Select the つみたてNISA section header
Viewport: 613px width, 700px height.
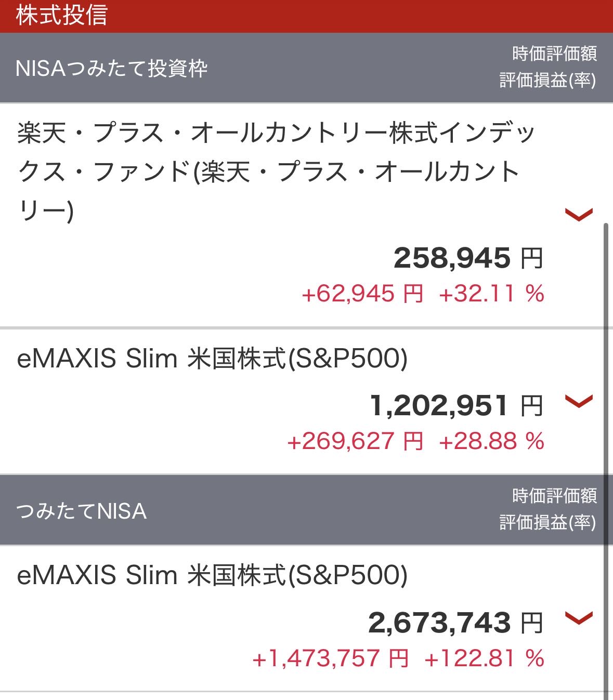click(x=82, y=511)
